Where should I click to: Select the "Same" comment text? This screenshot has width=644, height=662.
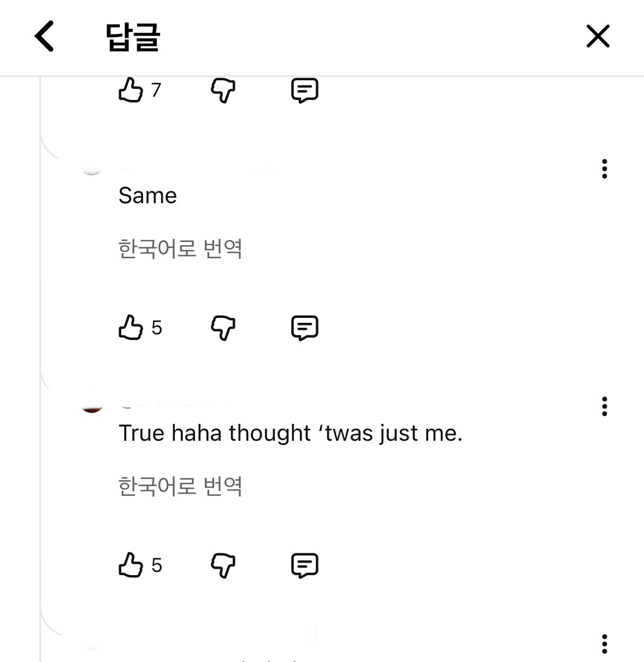tap(147, 196)
